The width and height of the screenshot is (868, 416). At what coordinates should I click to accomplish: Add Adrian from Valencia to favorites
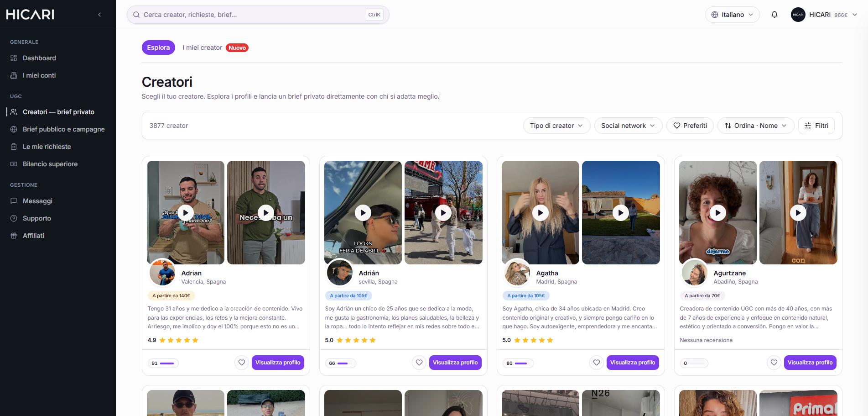point(242,363)
